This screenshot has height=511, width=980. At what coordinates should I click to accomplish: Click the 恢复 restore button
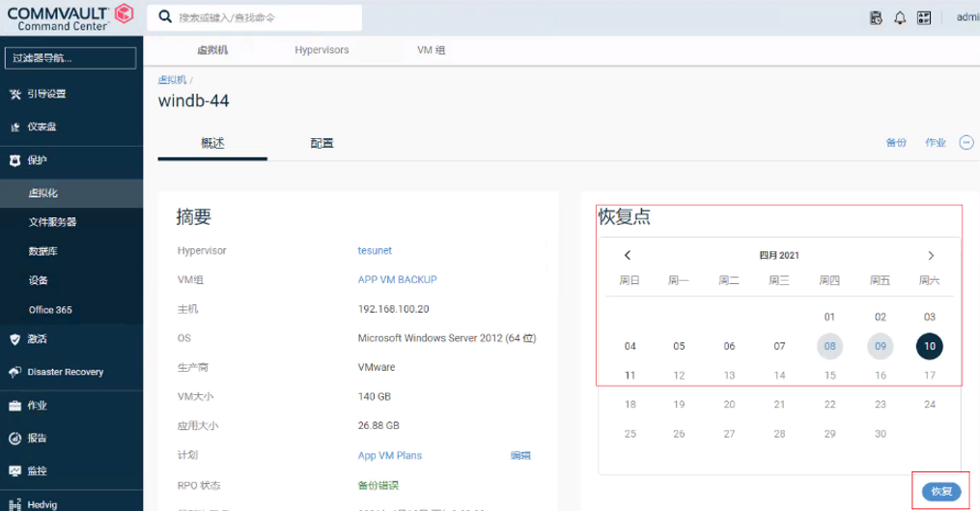pos(941,492)
